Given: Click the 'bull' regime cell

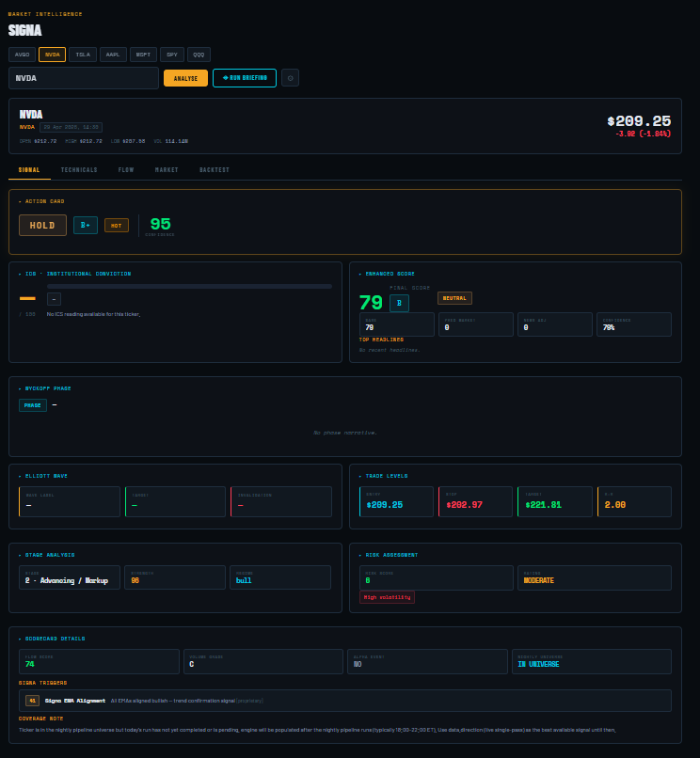Looking at the screenshot, I should pos(280,577).
